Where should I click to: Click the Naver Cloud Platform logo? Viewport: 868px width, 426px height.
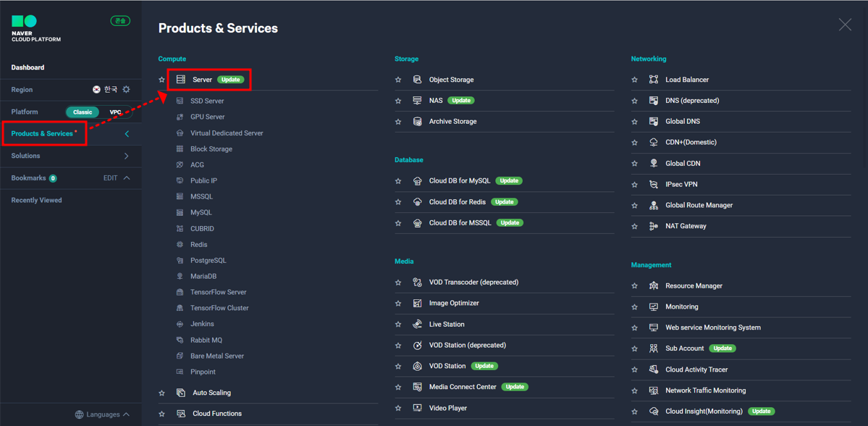[36, 30]
